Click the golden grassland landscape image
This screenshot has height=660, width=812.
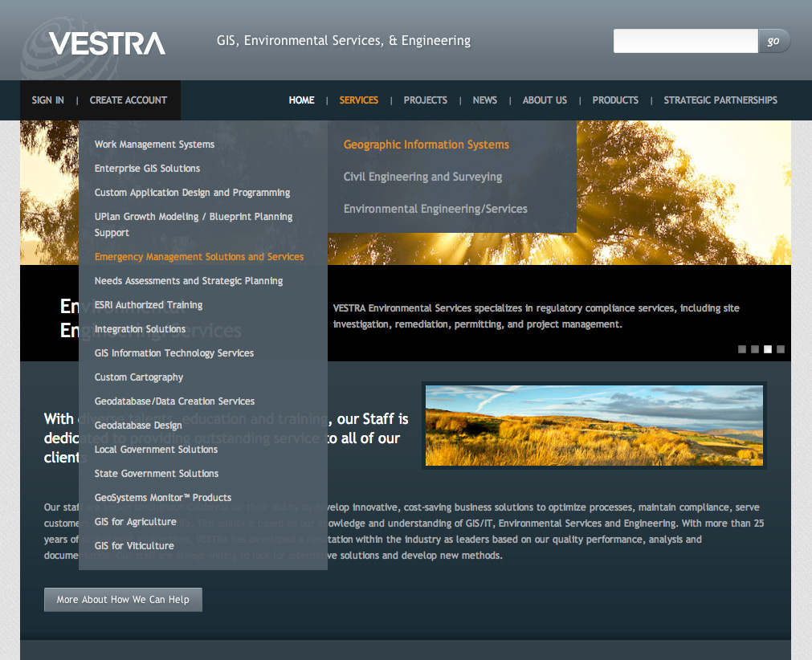[x=594, y=426]
